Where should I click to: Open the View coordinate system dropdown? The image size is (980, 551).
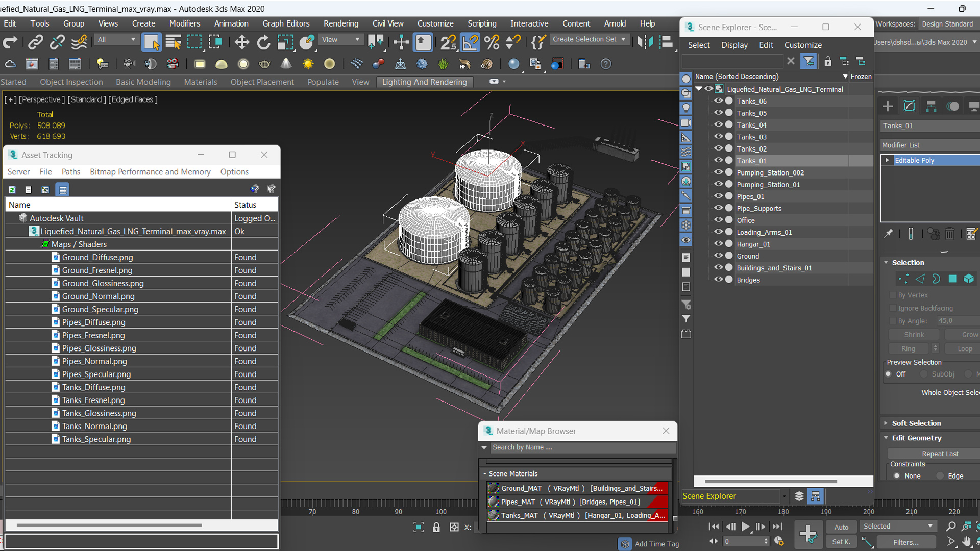click(340, 40)
